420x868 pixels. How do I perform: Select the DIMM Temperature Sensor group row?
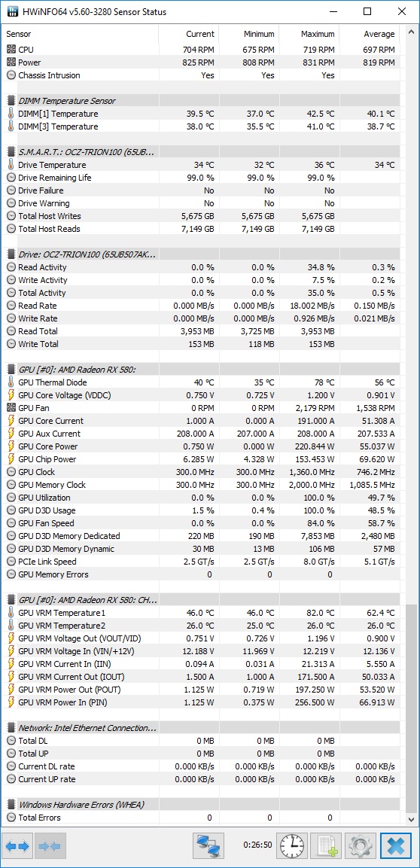202,101
